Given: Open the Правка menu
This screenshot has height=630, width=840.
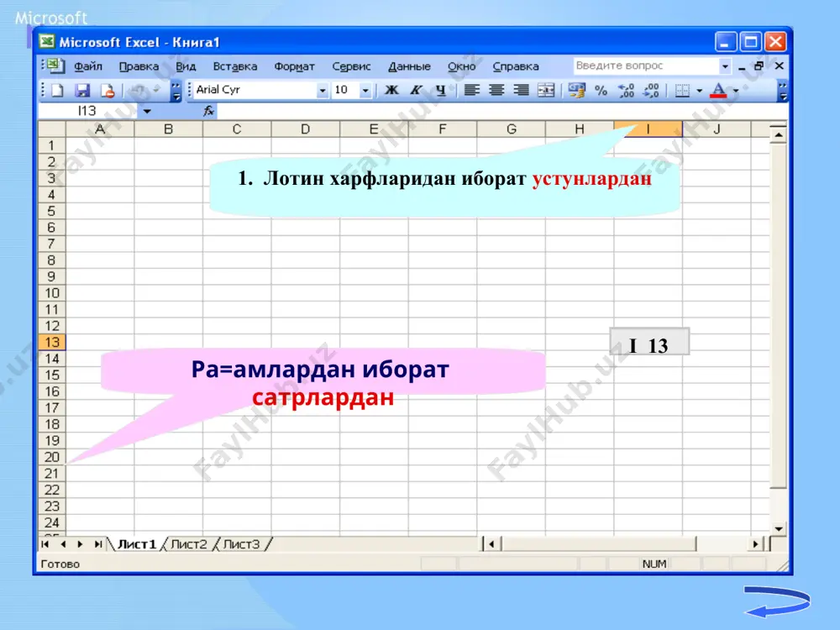Looking at the screenshot, I should (x=139, y=66).
